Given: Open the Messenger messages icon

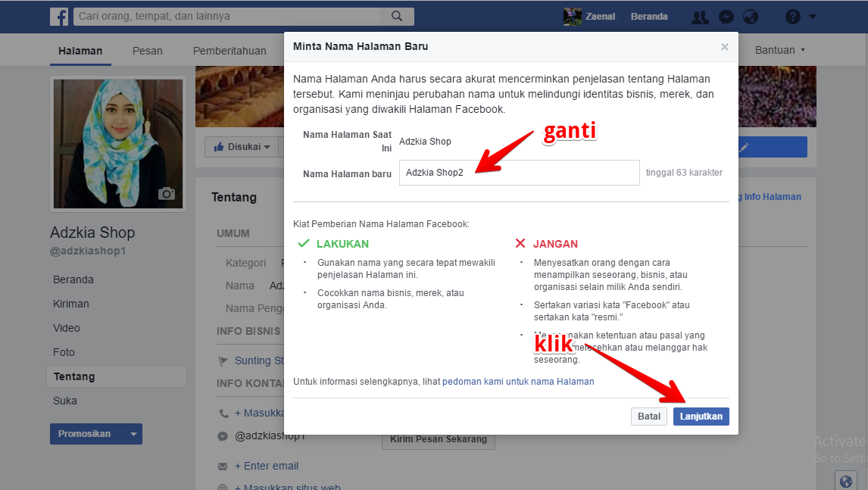Looking at the screenshot, I should 726,17.
